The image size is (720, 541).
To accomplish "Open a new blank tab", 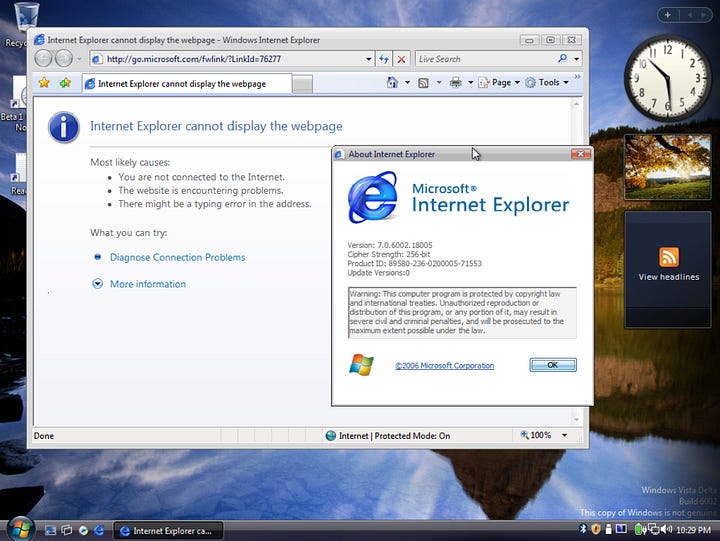I will tap(302, 84).
